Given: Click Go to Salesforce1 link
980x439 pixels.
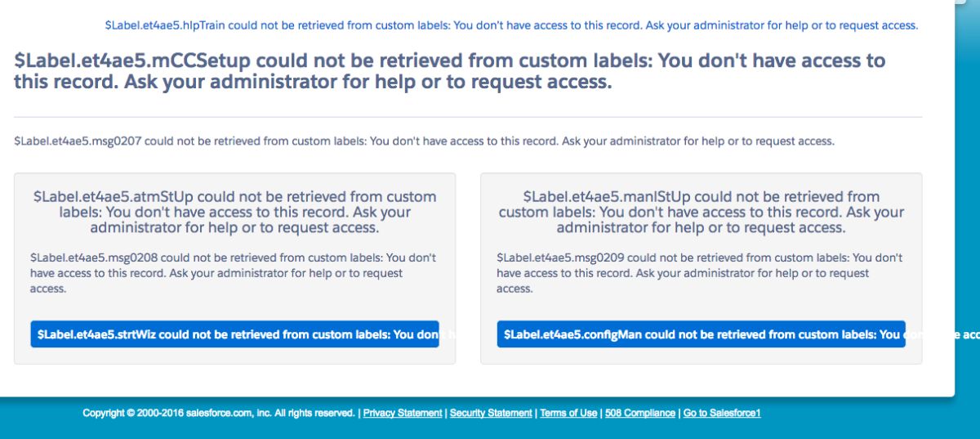Looking at the screenshot, I should point(722,414).
